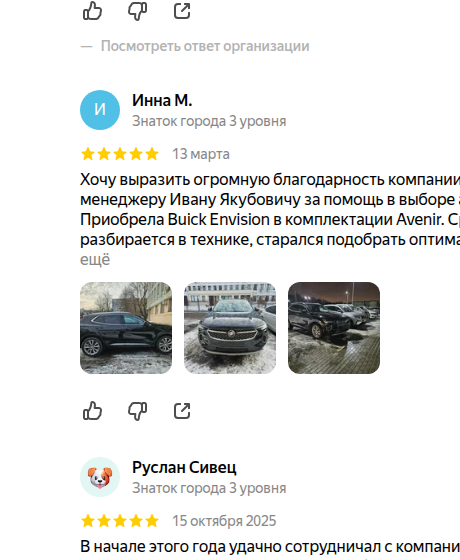Click the five-star rating of Инна М.

[120, 154]
